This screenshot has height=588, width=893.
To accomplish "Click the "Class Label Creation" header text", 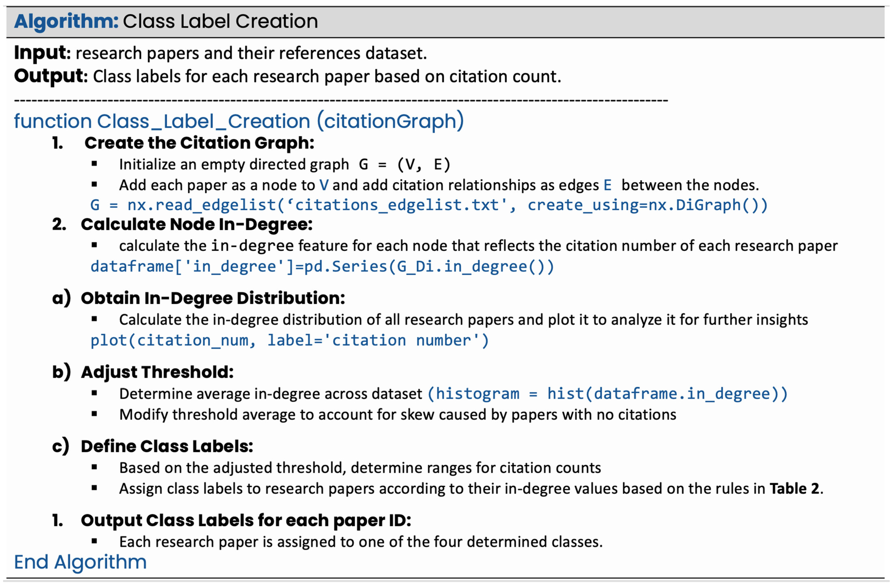I will click(220, 21).
